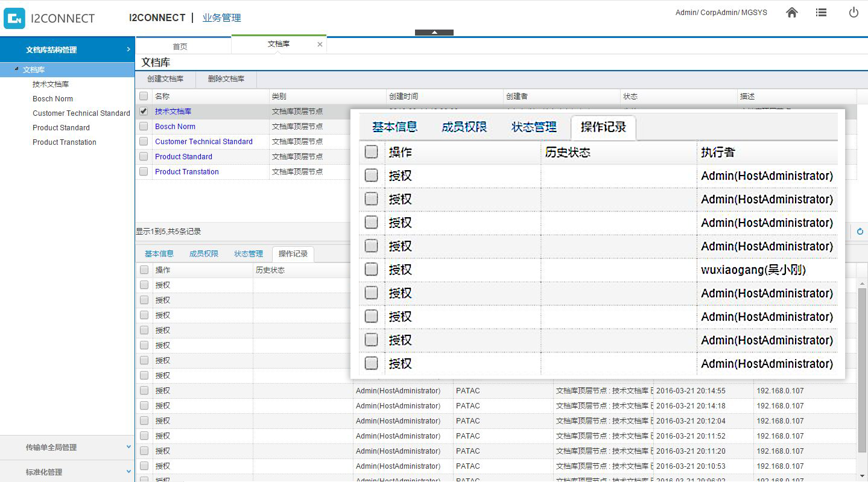Select the 文档库 page tab
Image resolution: width=868 pixels, height=482 pixels.
tap(279, 44)
